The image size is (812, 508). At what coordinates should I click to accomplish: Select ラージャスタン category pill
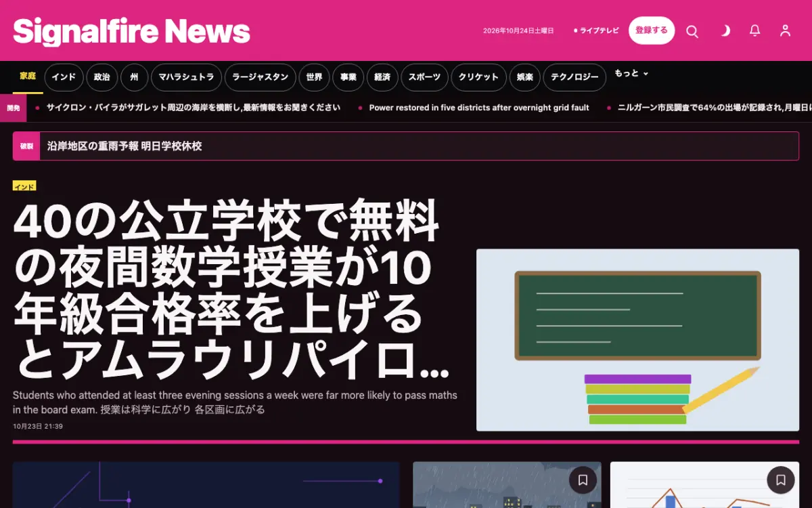(x=261, y=77)
